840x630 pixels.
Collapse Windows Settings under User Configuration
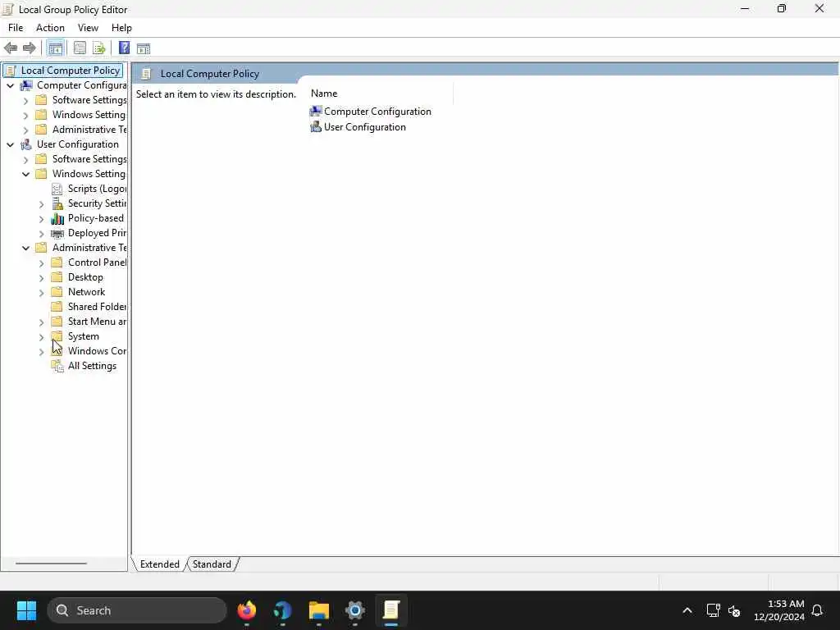tap(25, 174)
